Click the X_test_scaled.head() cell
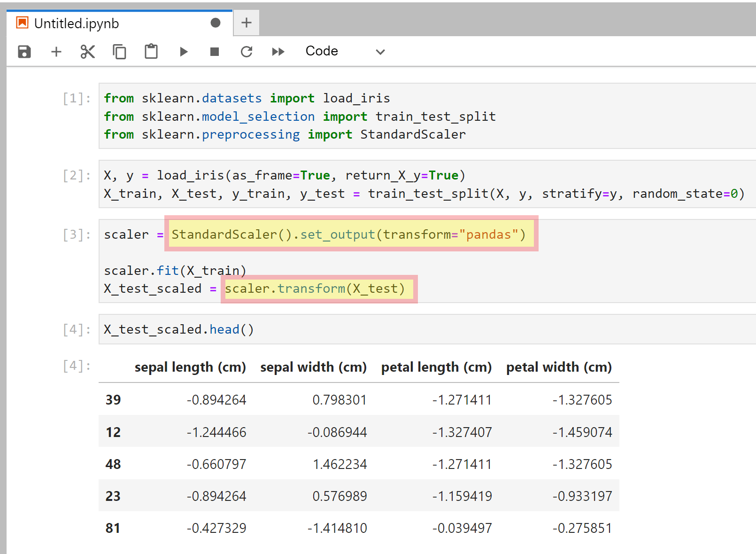Viewport: 756px width, 554px height. [178, 329]
